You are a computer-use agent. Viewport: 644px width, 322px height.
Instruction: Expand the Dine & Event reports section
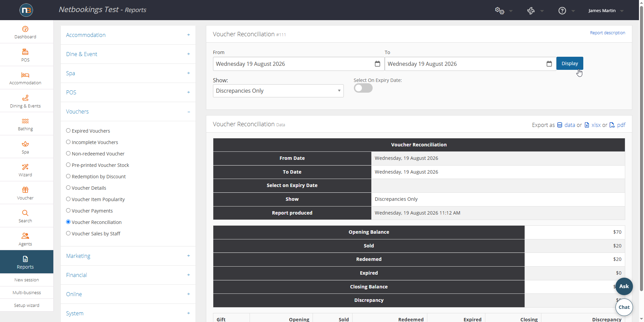(128, 54)
